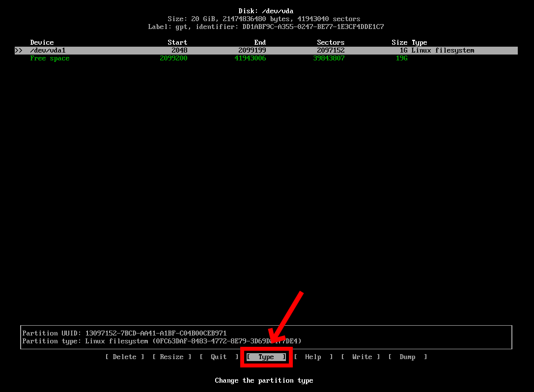The image size is (534, 392).
Task: Click the Partition UUID line
Action: click(124, 334)
